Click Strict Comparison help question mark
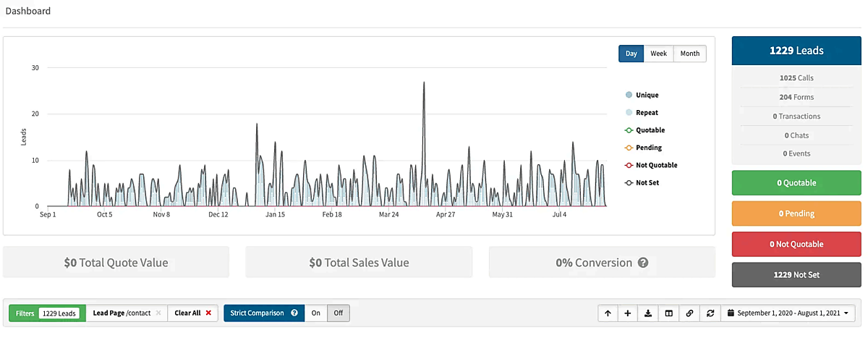The height and width of the screenshot is (346, 868). [294, 313]
